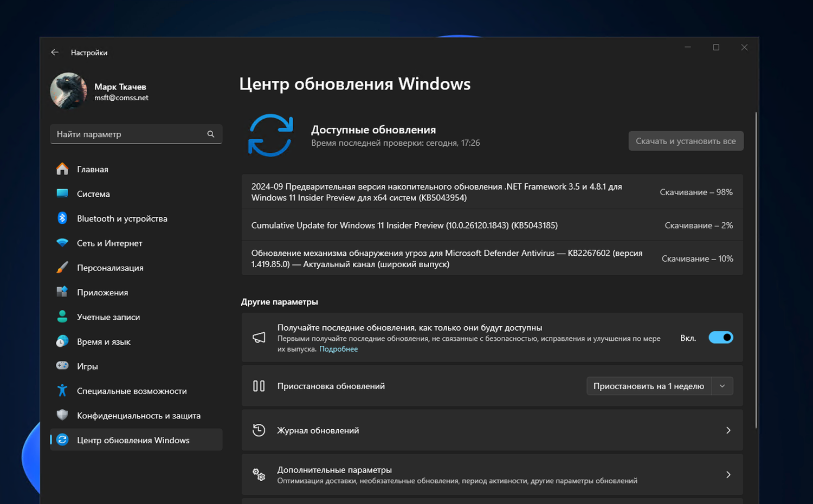The height and width of the screenshot is (504, 813).
Task: Select the Cumulative Update KB5043185 row
Action: point(492,225)
